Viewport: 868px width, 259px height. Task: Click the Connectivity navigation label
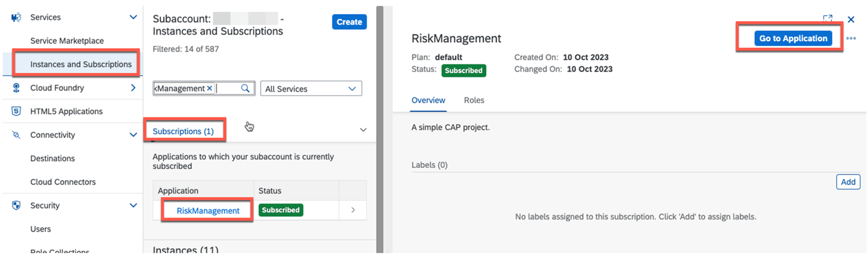[53, 135]
